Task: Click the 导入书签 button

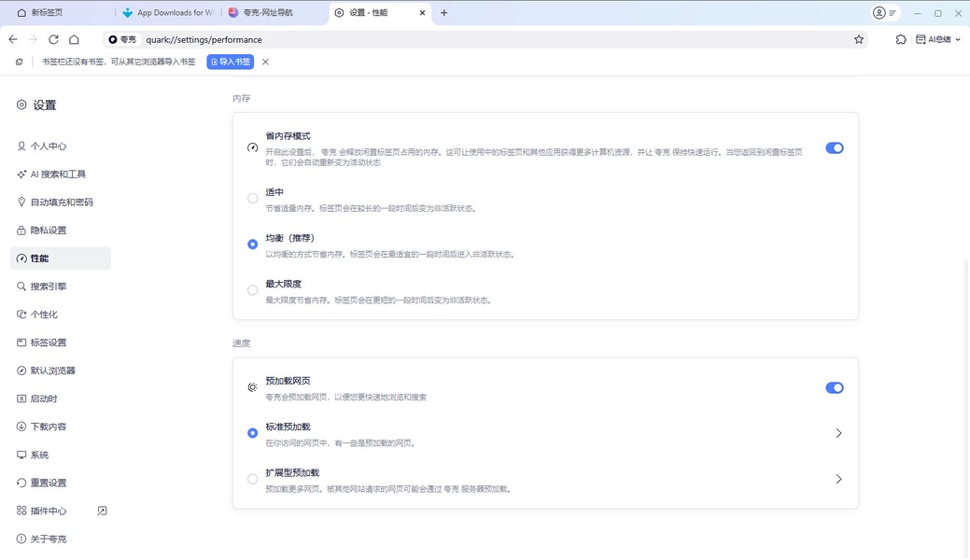Action: point(230,62)
